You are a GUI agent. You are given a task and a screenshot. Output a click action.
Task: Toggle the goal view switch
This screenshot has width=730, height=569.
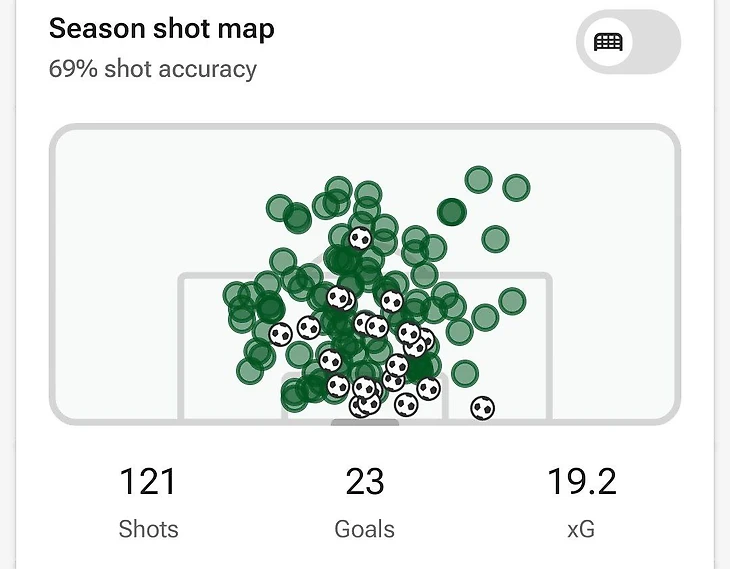(628, 42)
